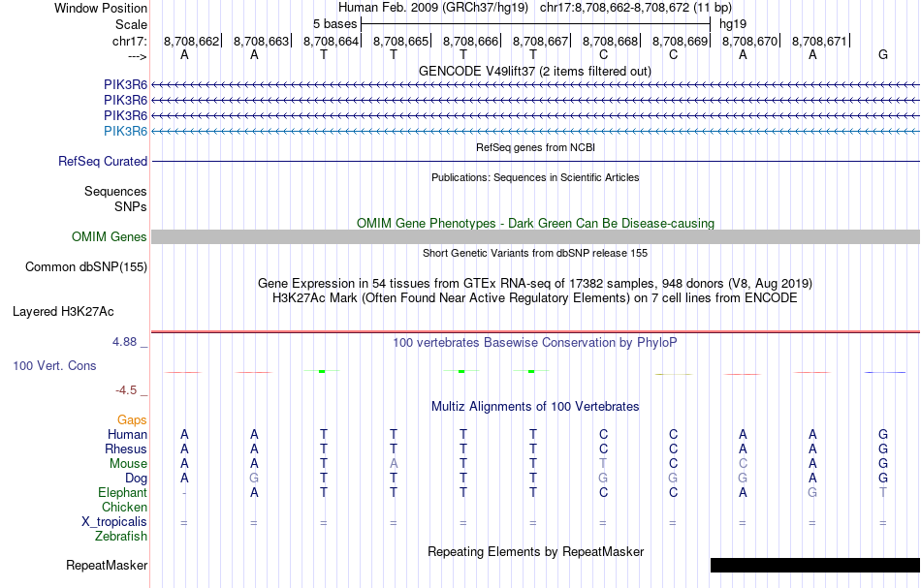The height and width of the screenshot is (588, 921).
Task: Click the GENCODE V49lift37 track title
Action: click(x=535, y=71)
